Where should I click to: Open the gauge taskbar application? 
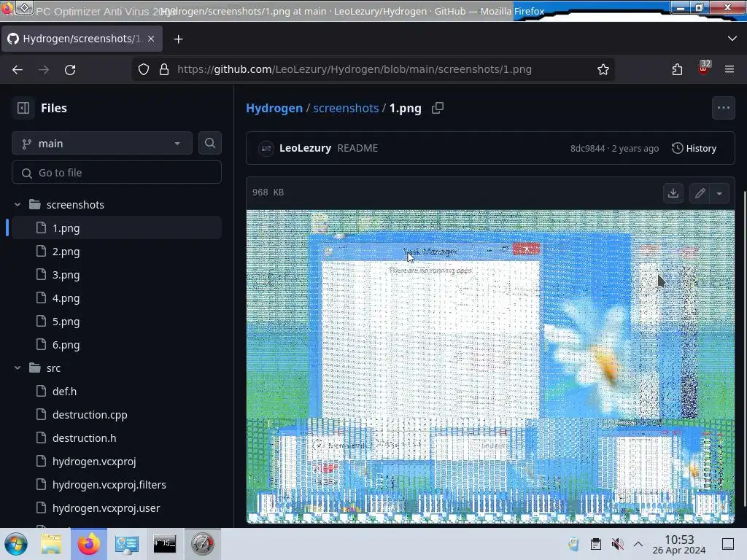203,544
